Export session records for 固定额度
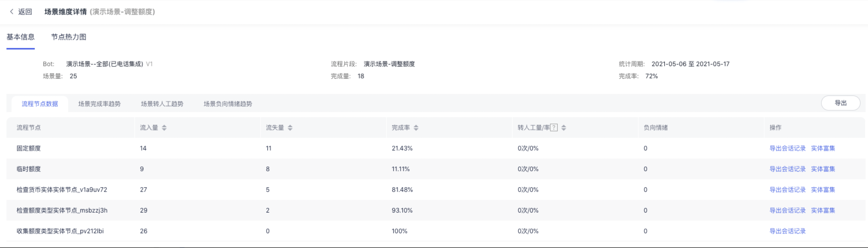This screenshot has height=248, width=868. coord(788,148)
